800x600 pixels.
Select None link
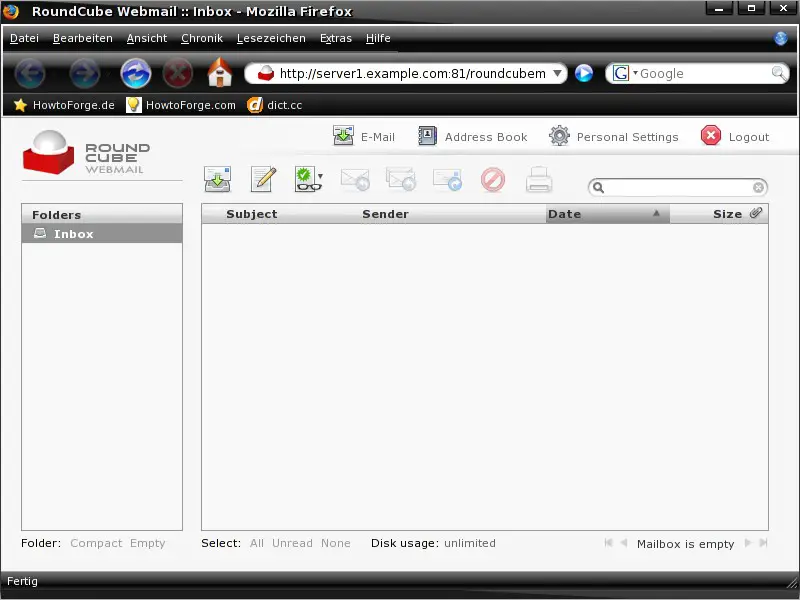[335, 543]
